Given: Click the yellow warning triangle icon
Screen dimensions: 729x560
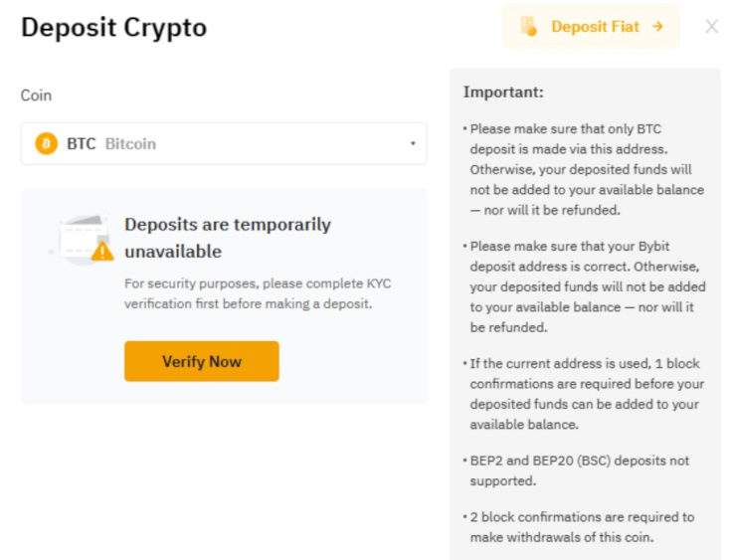Looking at the screenshot, I should tap(102, 252).
